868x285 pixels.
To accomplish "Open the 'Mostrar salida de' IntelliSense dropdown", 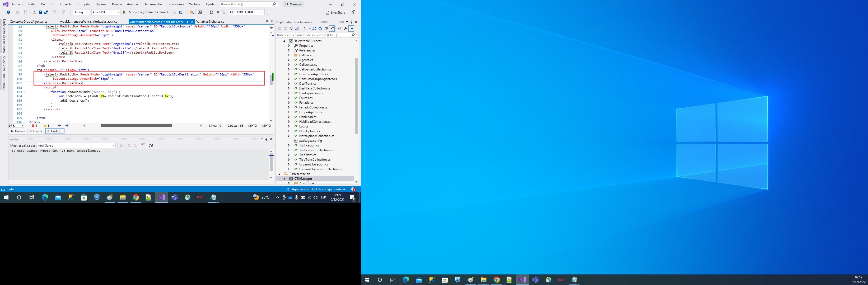I will [x=76, y=146].
